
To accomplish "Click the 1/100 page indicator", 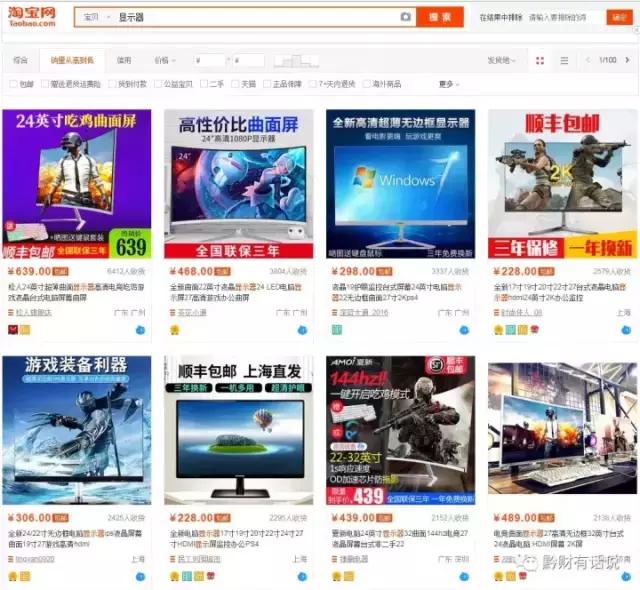I will (607, 60).
